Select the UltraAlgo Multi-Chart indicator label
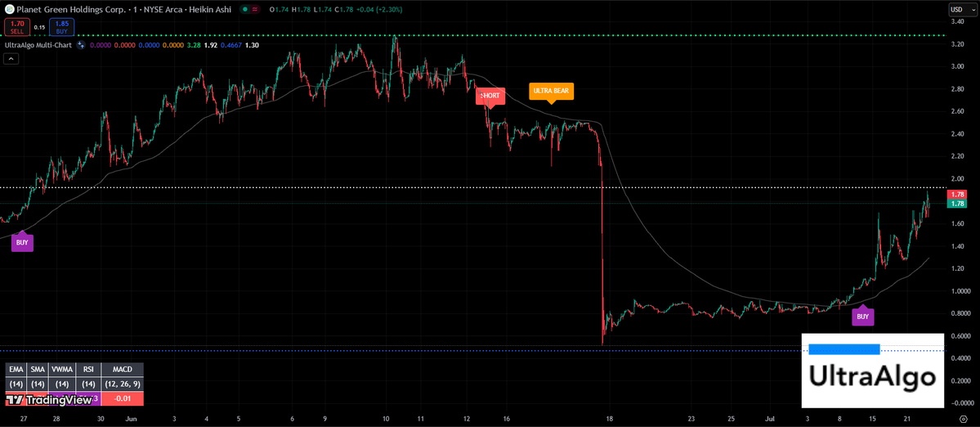980x427 pixels. point(38,45)
